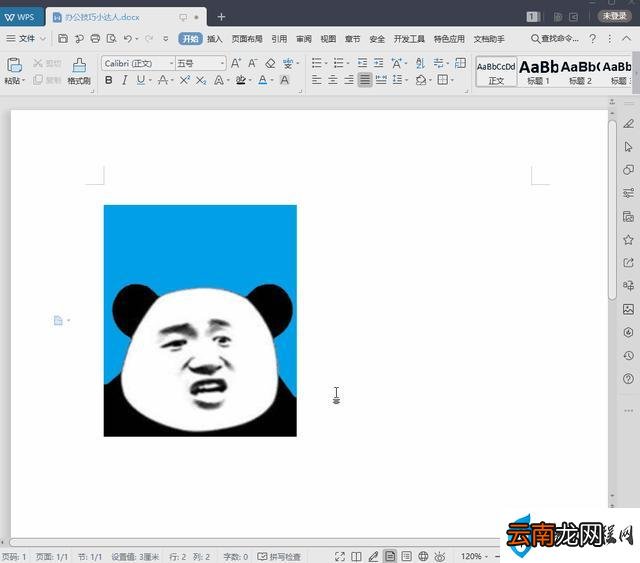640x563 pixels.
Task: Open the 审阅 (Review) tab
Action: click(x=304, y=39)
